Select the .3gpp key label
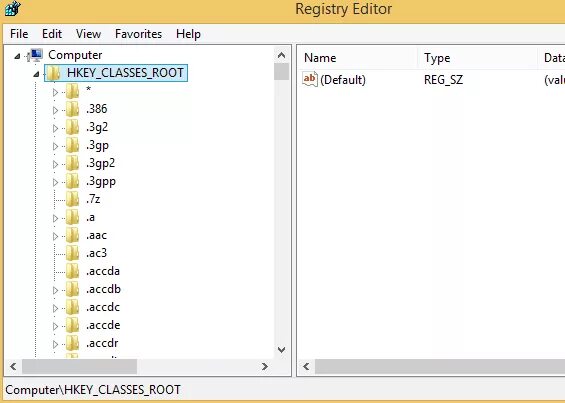The width and height of the screenshot is (565, 403). tap(101, 181)
